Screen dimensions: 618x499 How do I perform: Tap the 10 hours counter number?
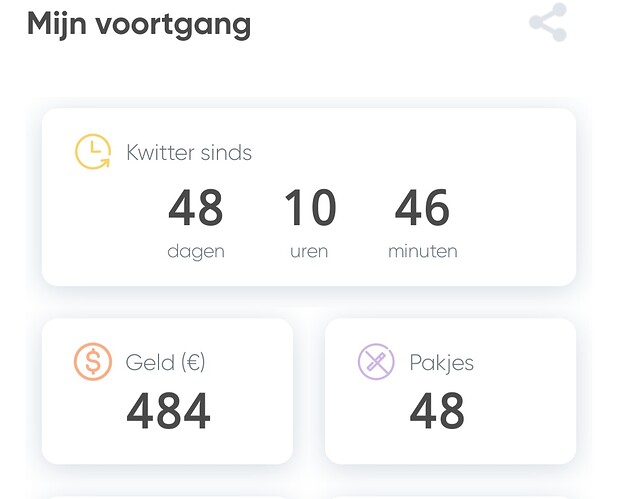(309, 209)
